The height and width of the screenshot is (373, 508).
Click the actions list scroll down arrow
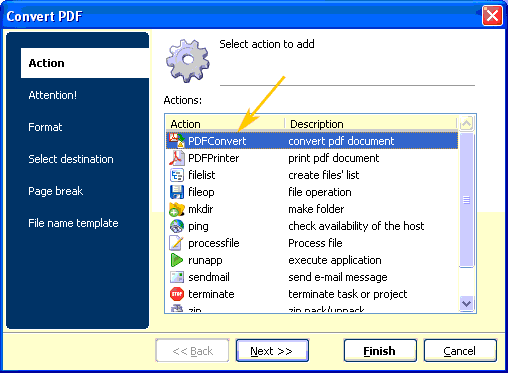pos(466,304)
